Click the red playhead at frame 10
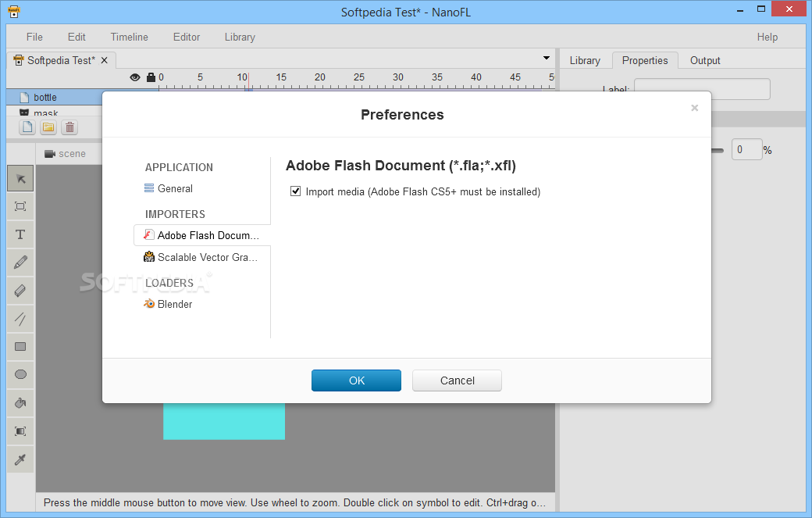 [248, 81]
